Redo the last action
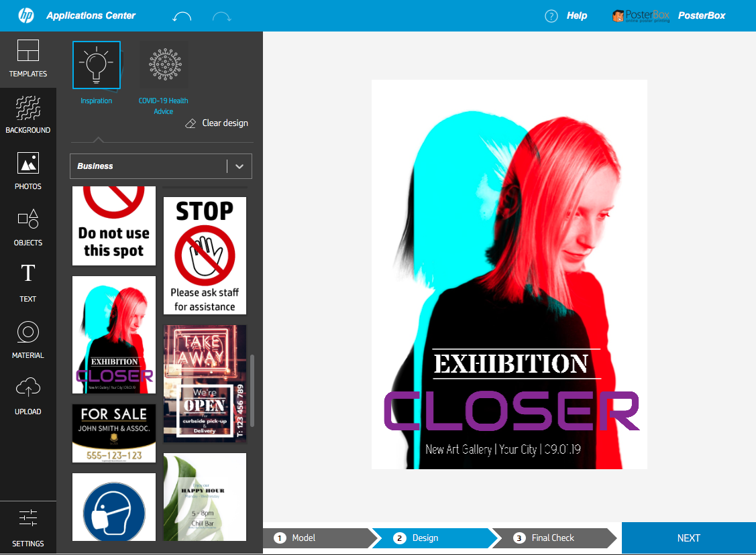Image resolution: width=756 pixels, height=555 pixels. coord(222,16)
